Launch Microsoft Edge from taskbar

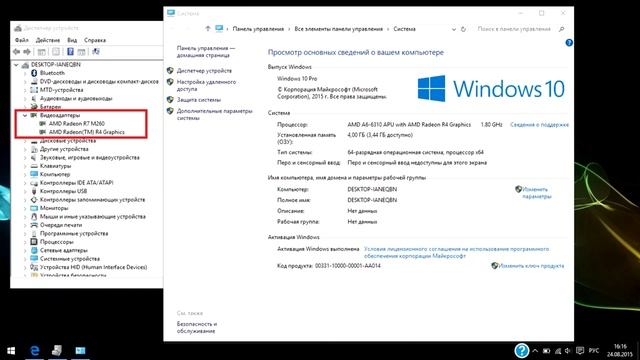[x=35, y=351]
